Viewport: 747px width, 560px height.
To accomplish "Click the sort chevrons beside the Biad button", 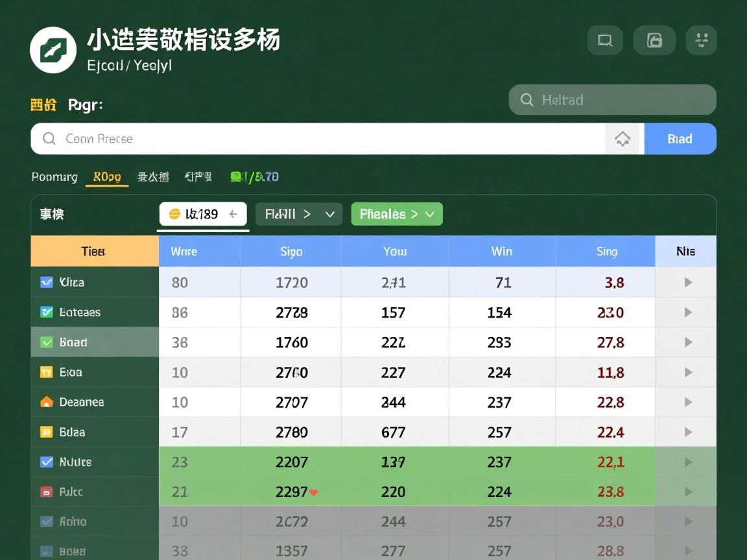I will 623,139.
